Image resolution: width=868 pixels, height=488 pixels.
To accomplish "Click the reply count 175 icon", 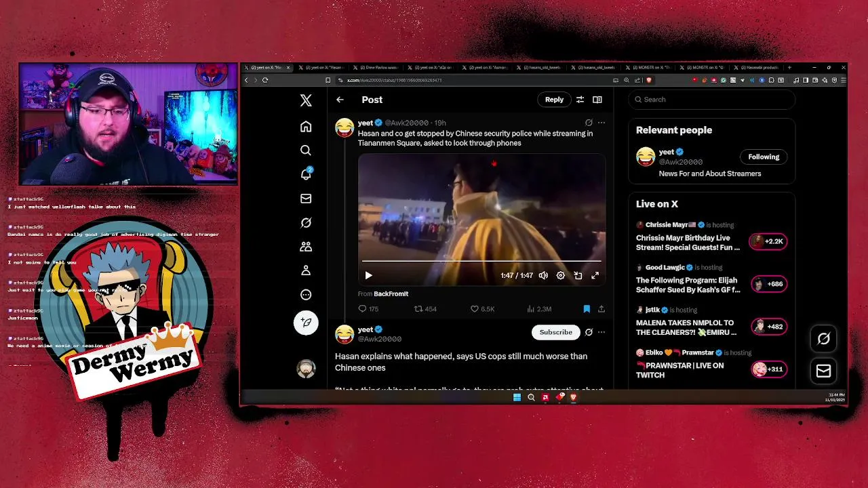I will 368,309.
